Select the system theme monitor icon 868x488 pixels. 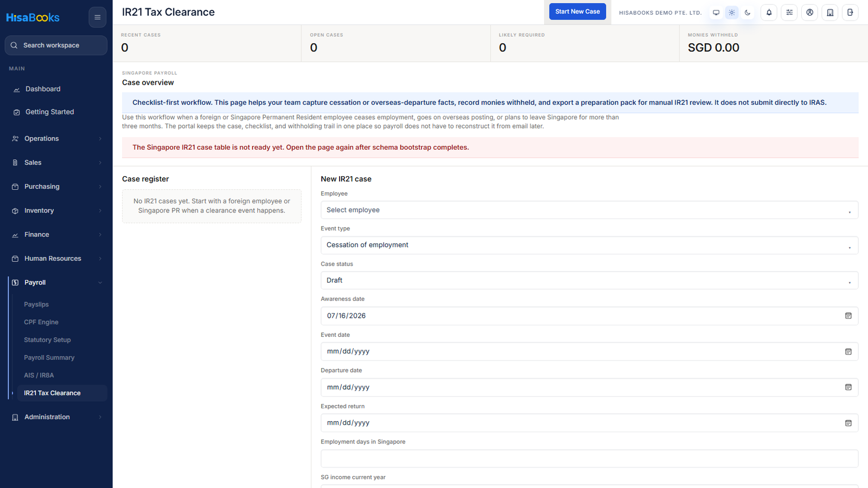(x=716, y=12)
